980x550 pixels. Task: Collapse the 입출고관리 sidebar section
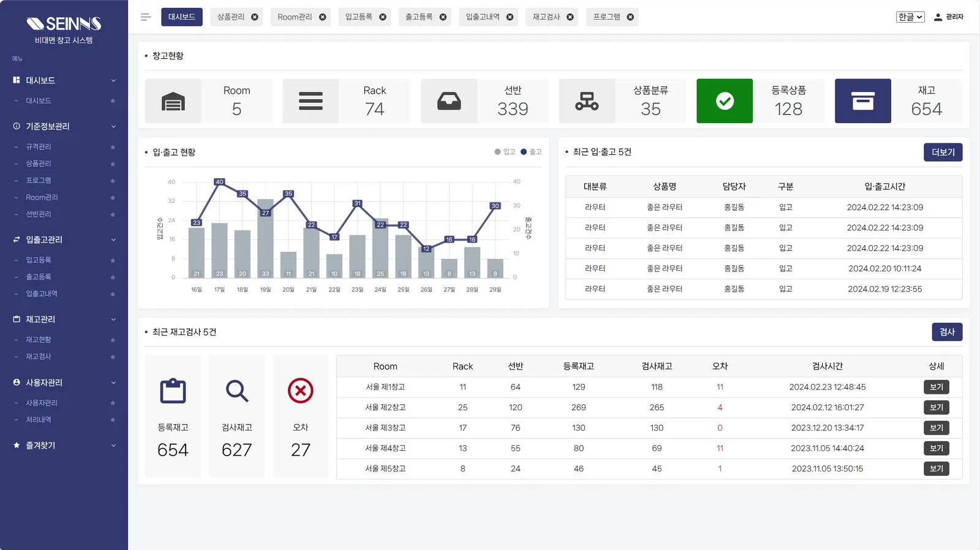pos(113,240)
